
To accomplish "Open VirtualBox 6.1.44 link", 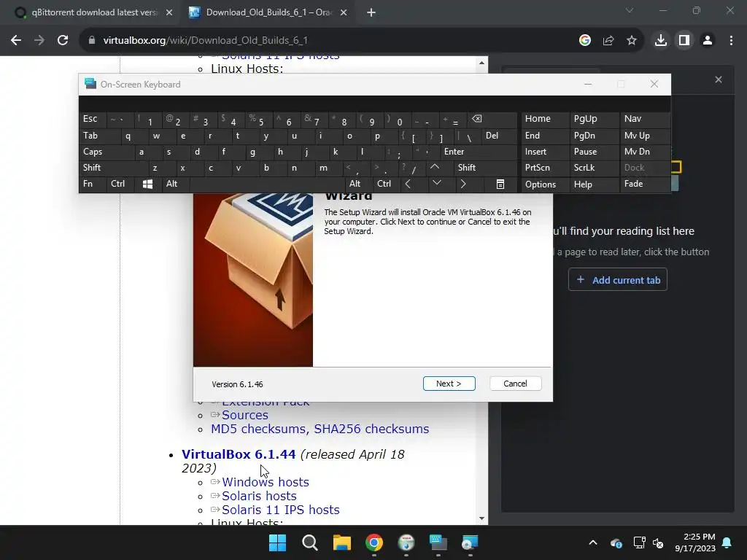I will [239, 454].
